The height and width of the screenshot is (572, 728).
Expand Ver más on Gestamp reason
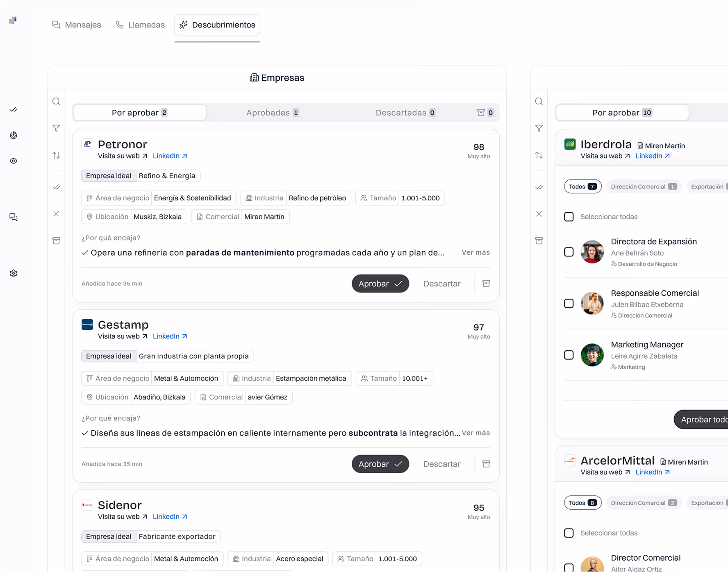click(475, 433)
